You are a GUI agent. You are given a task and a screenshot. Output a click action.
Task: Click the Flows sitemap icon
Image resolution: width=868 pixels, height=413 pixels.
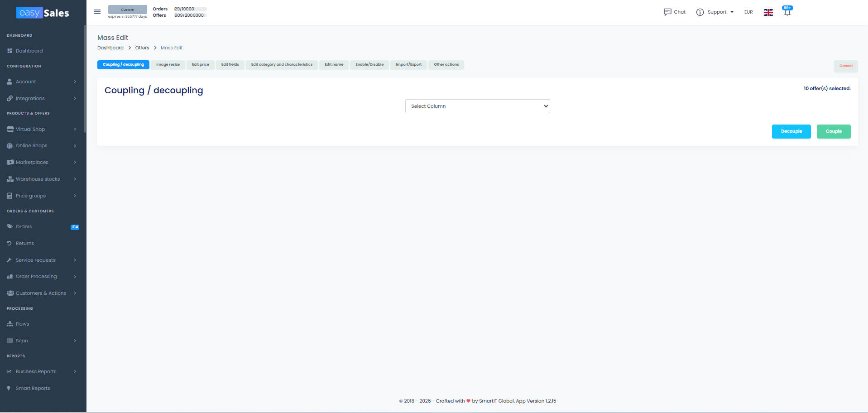click(x=10, y=324)
